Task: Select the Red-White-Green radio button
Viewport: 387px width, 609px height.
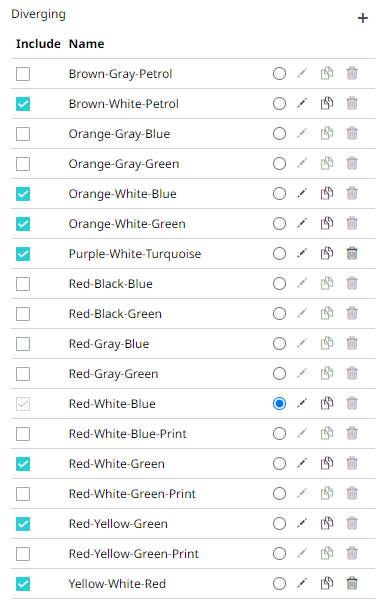Action: 279,463
